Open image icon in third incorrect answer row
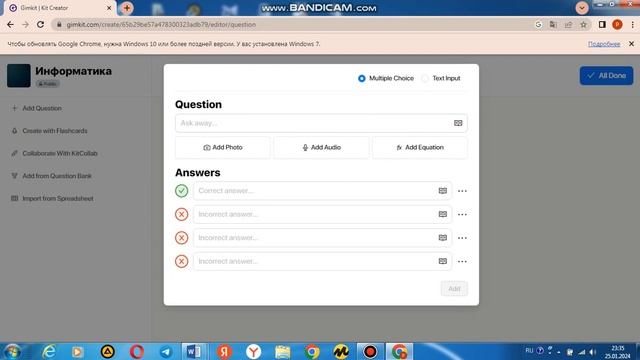Viewport: 640px width, 360px height. [x=442, y=261]
